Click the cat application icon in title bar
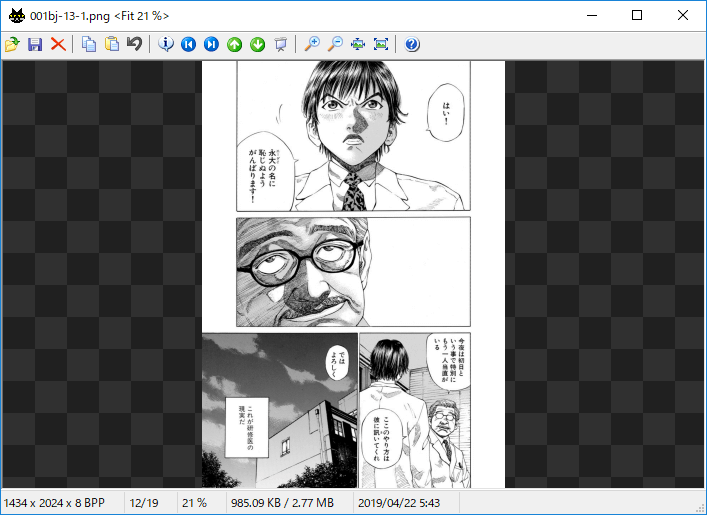This screenshot has width=707, height=515. [17, 16]
